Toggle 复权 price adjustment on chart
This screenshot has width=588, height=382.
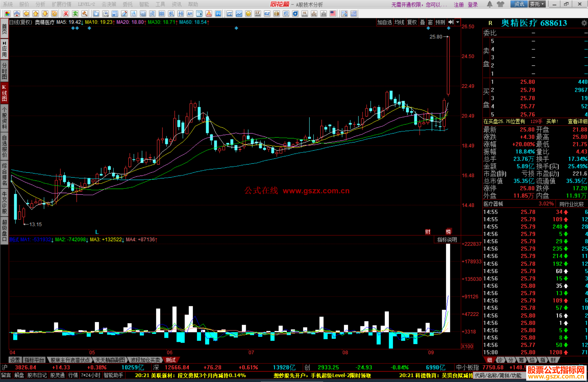click(x=412, y=22)
